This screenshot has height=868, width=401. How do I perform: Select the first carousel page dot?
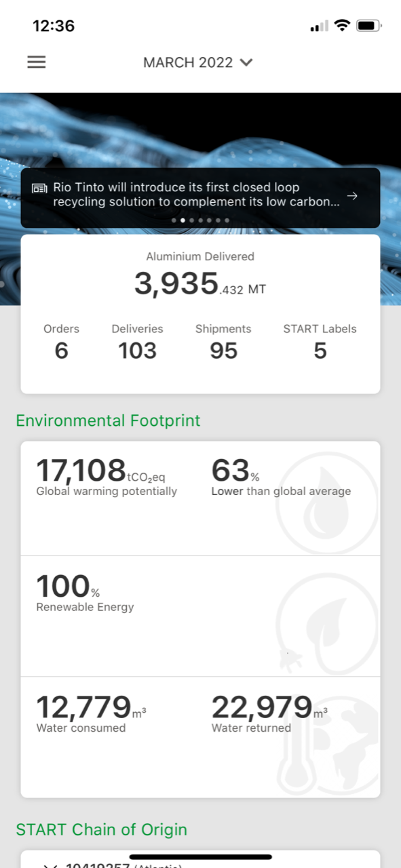[174, 220]
